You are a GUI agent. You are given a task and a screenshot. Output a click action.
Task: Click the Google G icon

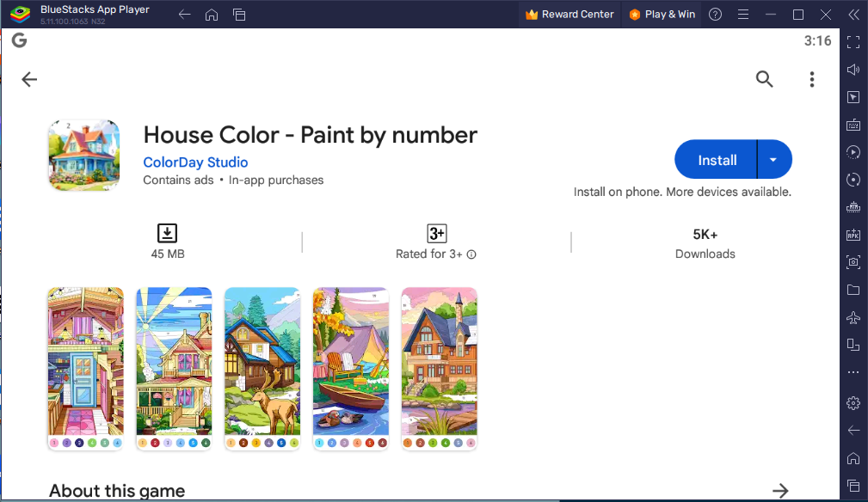click(x=20, y=40)
